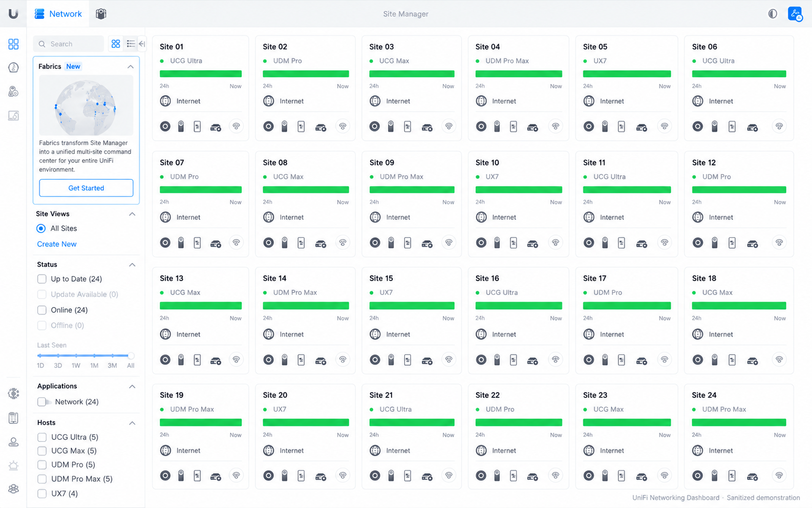Set Last Seen slider to 1W
The width and height of the screenshot is (812, 508).
tap(76, 355)
